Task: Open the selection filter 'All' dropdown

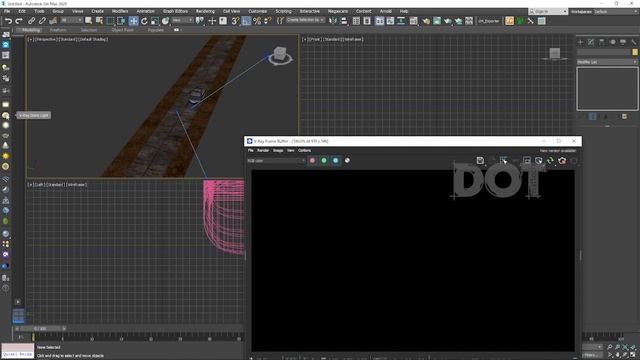Action: coord(71,20)
